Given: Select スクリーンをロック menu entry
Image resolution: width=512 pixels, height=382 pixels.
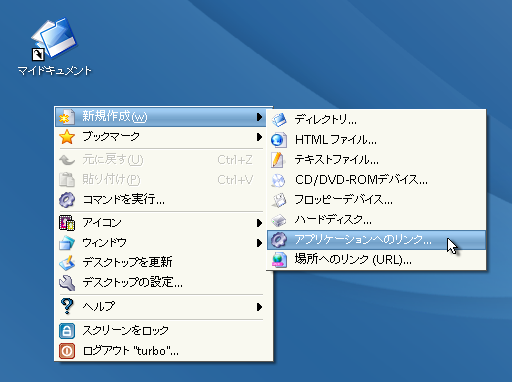Looking at the screenshot, I should (161, 331).
